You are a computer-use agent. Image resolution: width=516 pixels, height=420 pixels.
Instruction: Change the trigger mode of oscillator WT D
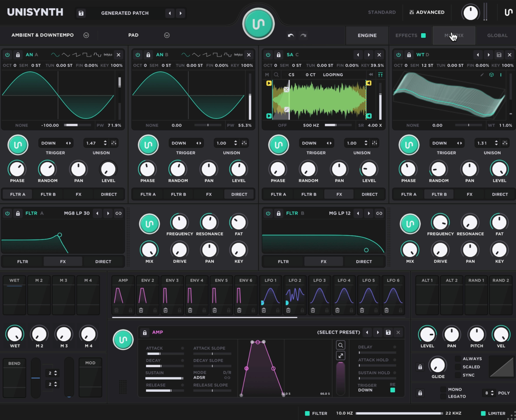pos(447,143)
